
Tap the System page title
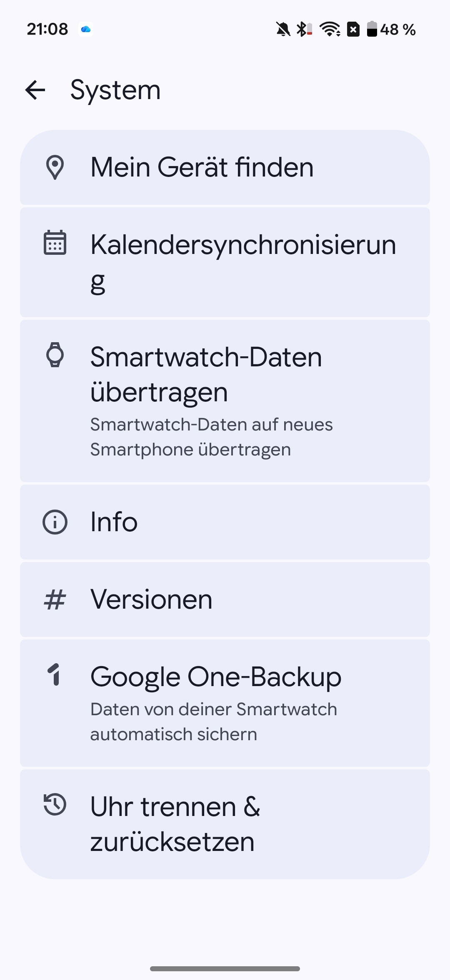[x=115, y=90]
